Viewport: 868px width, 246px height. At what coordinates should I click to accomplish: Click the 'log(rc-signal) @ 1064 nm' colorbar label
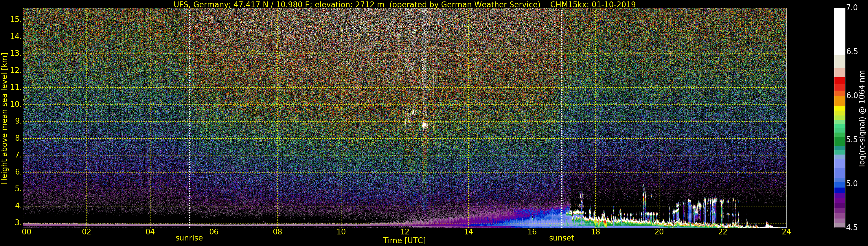862,118
